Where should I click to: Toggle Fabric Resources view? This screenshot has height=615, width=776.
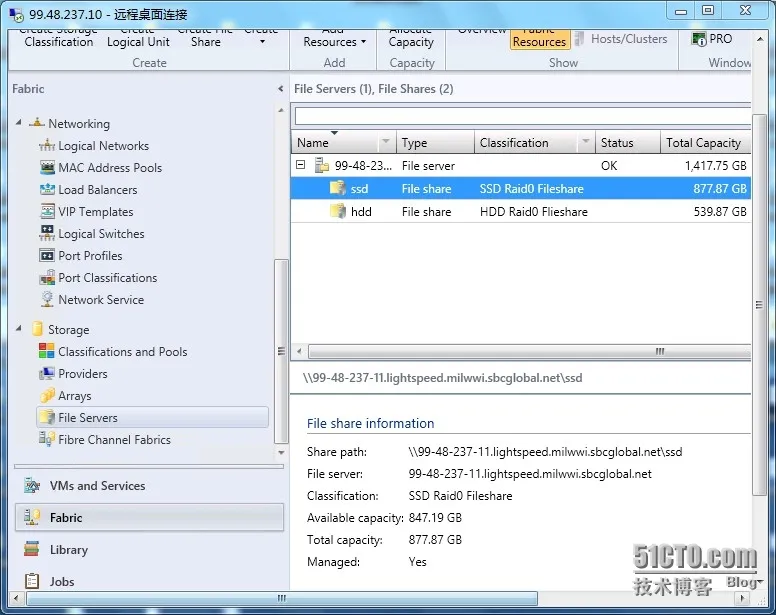tap(539, 40)
